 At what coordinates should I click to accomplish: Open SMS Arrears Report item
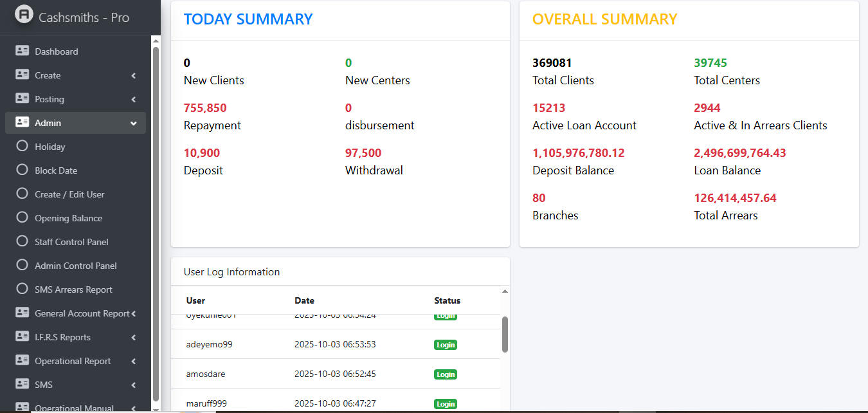pyautogui.click(x=73, y=289)
